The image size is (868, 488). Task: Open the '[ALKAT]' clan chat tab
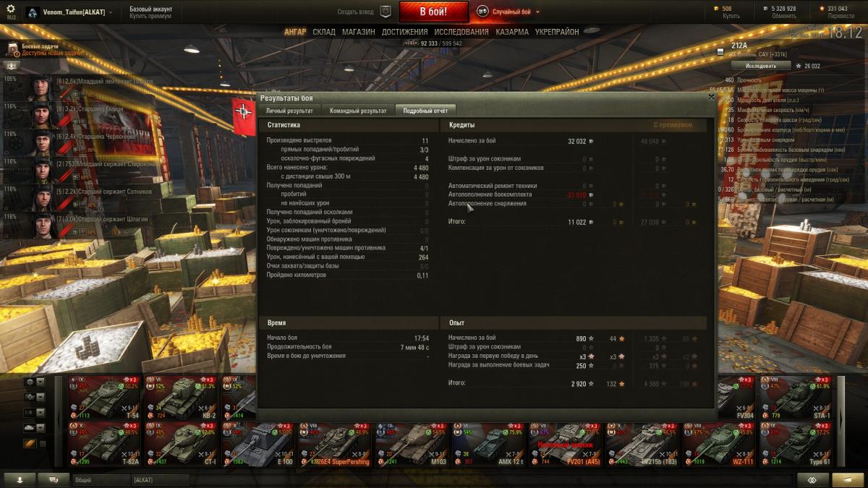(x=161, y=480)
